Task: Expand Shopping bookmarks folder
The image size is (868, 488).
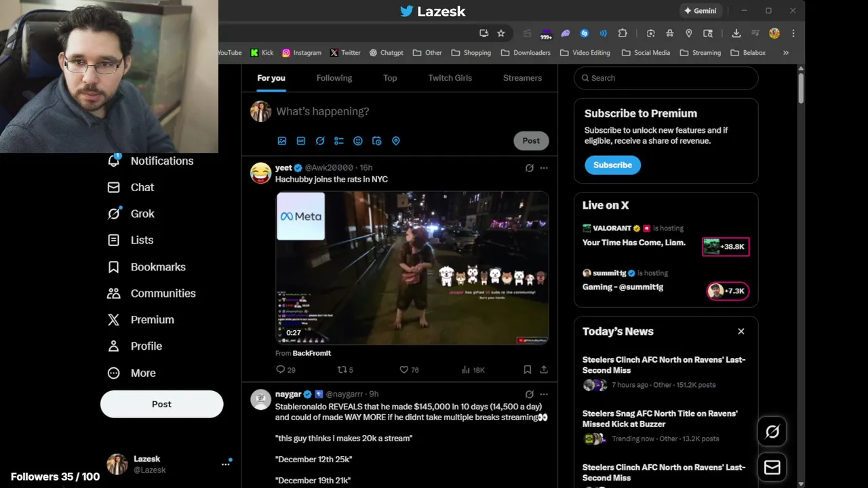Action: click(471, 53)
